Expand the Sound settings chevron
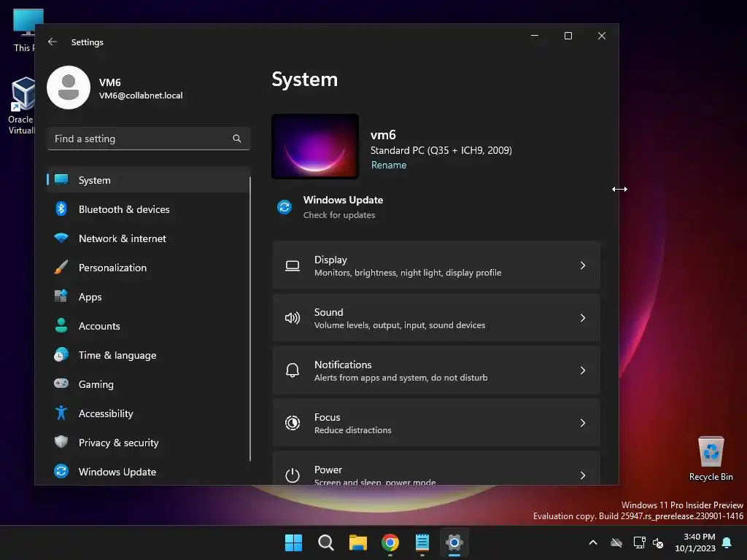This screenshot has height=560, width=747. [583, 318]
